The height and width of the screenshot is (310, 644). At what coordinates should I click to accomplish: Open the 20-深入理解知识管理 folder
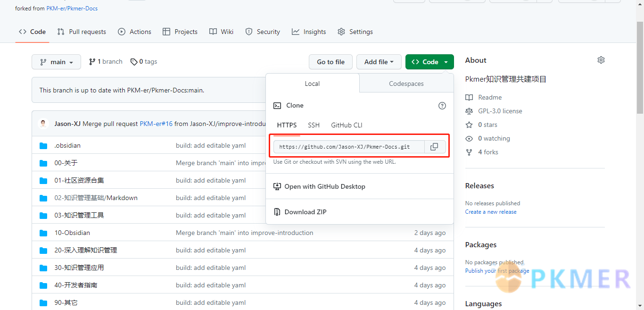pos(86,250)
